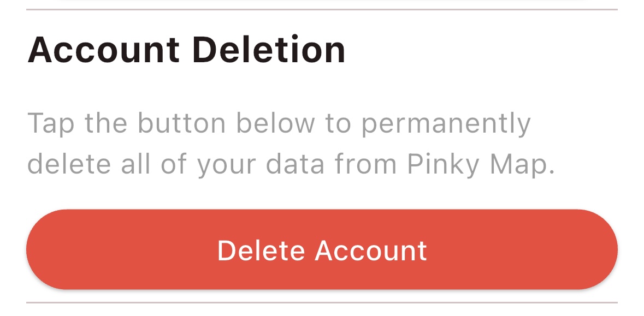
Task: Click the divider line above Account Deletion
Action: click(322, 10)
